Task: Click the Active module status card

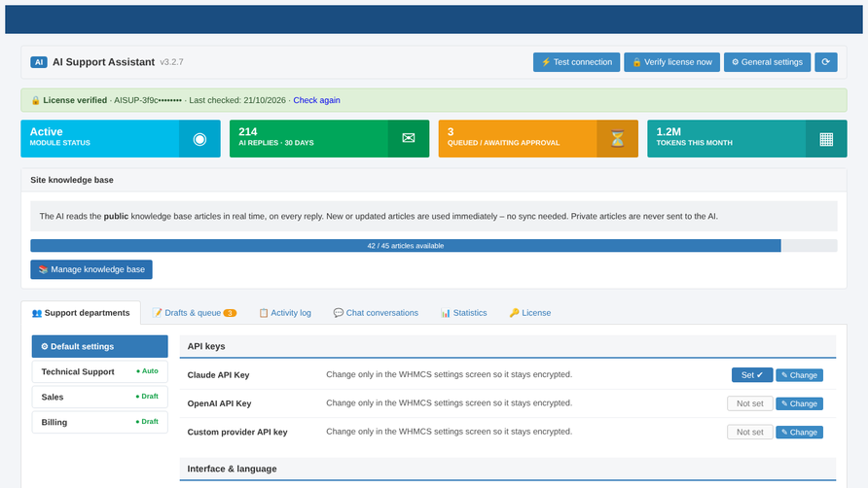Action: (x=121, y=139)
